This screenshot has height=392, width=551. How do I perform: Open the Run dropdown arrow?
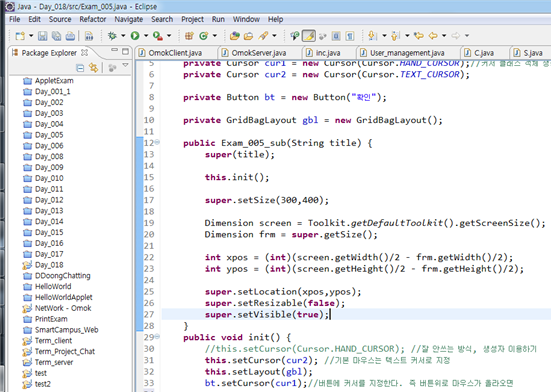[x=146, y=35]
